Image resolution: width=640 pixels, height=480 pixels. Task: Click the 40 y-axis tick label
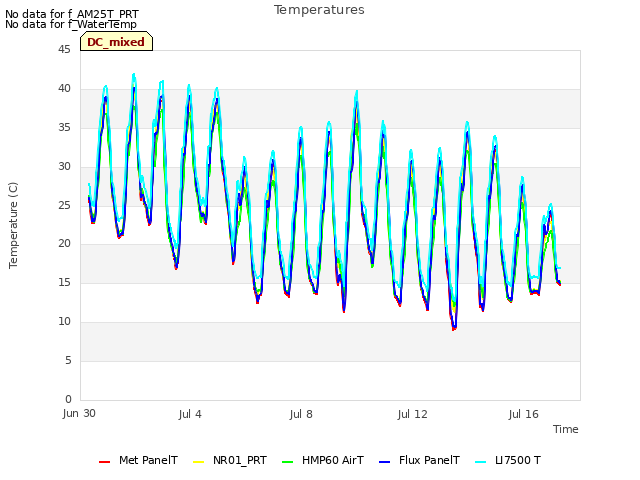click(x=64, y=88)
